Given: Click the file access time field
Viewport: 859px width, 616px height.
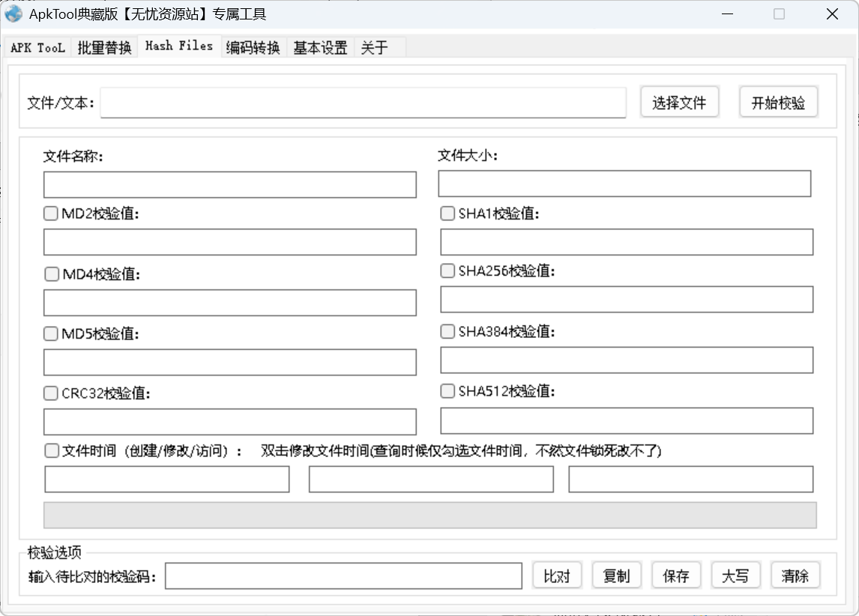Looking at the screenshot, I should point(691,479).
